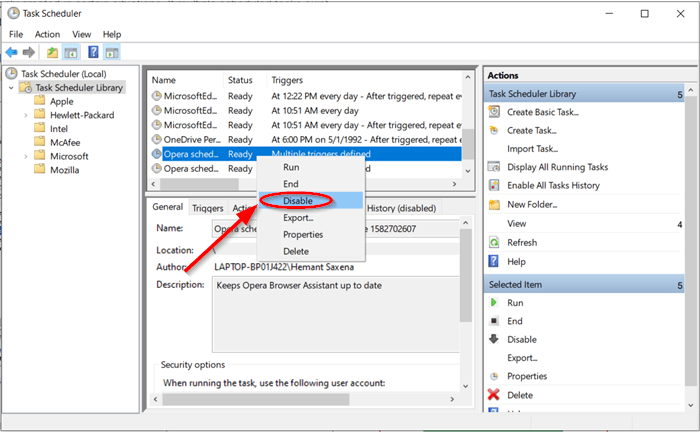Click the Apple folder icon in tree

click(40, 100)
